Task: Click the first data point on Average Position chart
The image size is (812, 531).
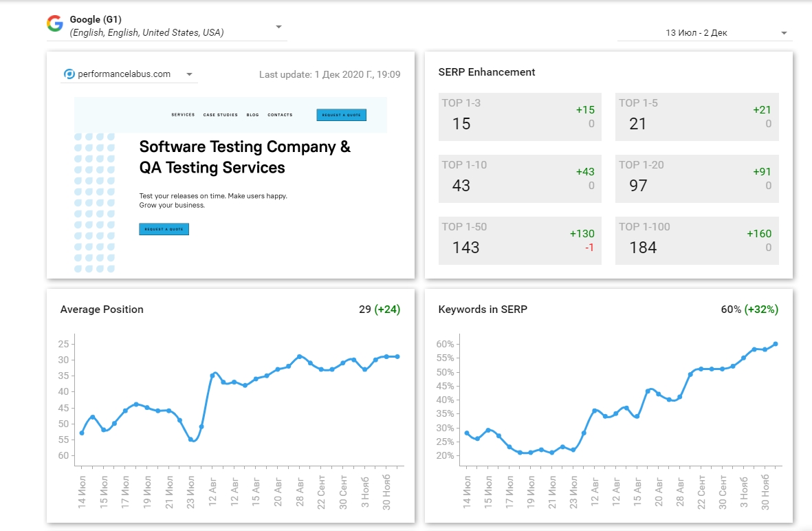Action: [x=82, y=433]
